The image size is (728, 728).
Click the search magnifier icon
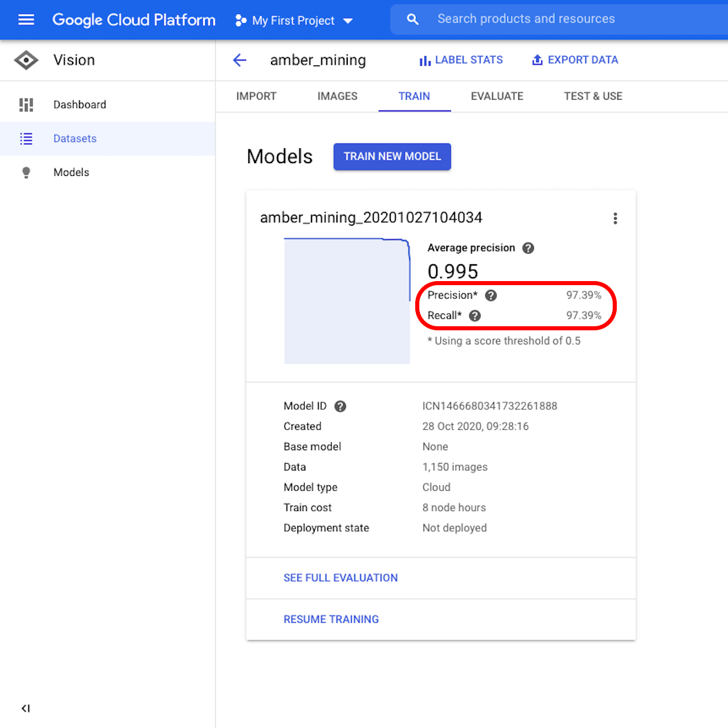pyautogui.click(x=413, y=19)
